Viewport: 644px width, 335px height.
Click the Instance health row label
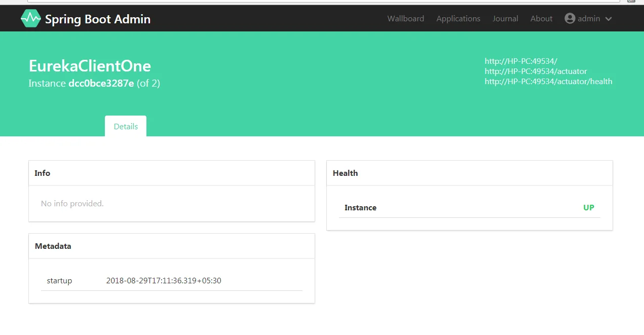(x=360, y=207)
